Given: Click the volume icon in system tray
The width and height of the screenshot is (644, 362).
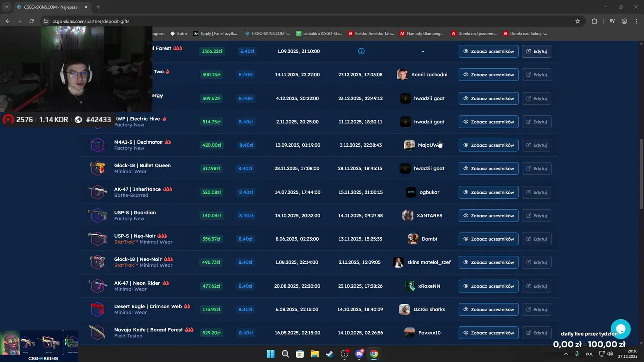Looking at the screenshot, I should tap(610, 354).
